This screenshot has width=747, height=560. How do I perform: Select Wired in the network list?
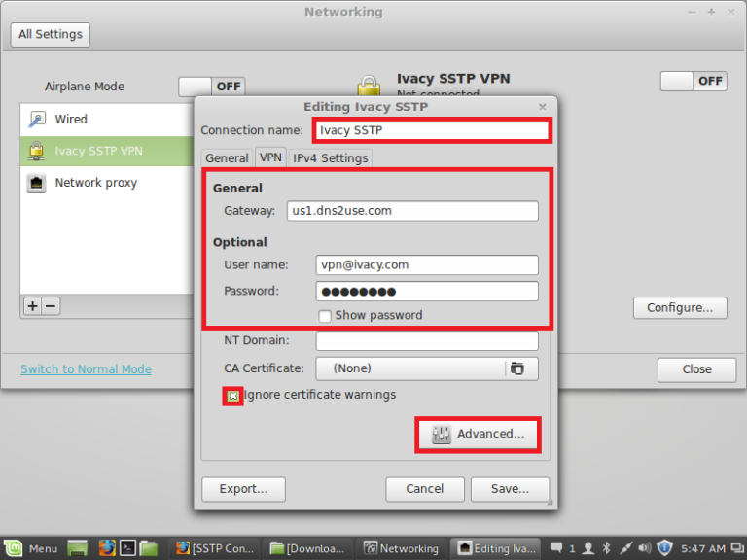tap(107, 119)
